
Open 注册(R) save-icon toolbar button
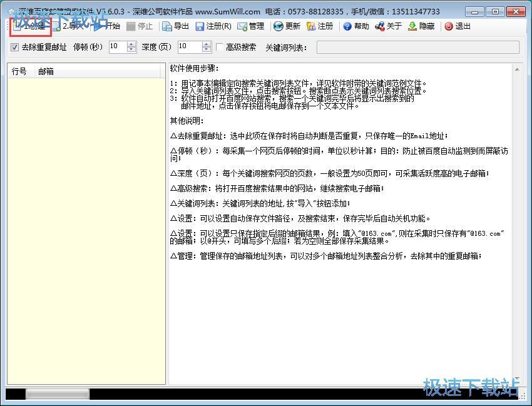(x=213, y=26)
